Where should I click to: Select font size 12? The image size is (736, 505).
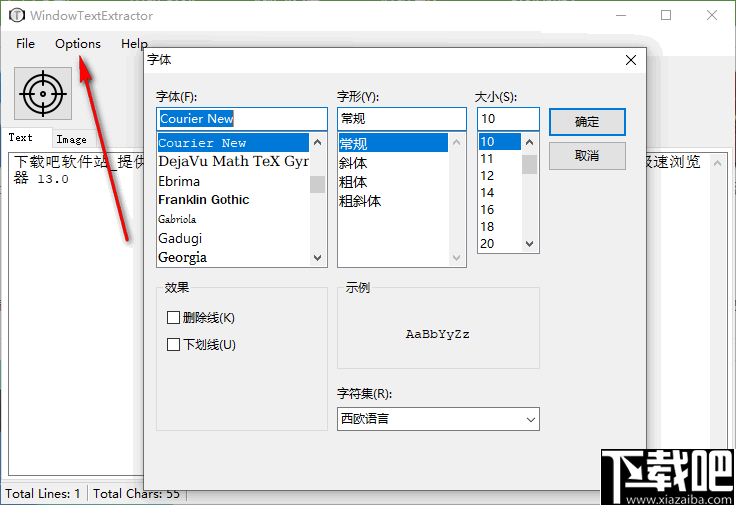(500, 176)
